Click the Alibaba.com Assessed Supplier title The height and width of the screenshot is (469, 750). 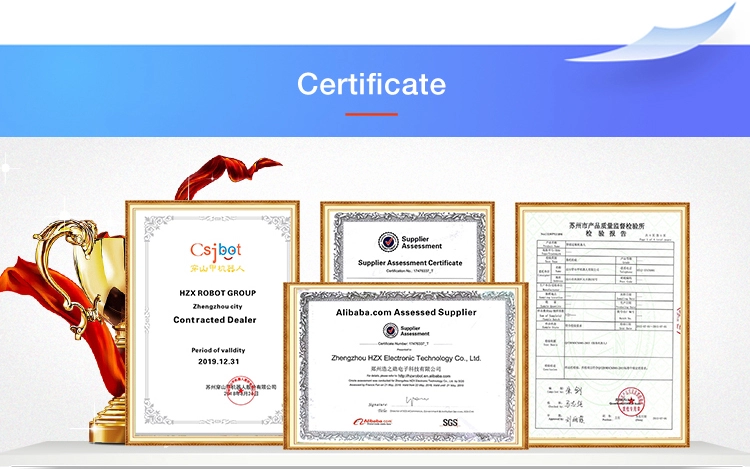click(404, 313)
